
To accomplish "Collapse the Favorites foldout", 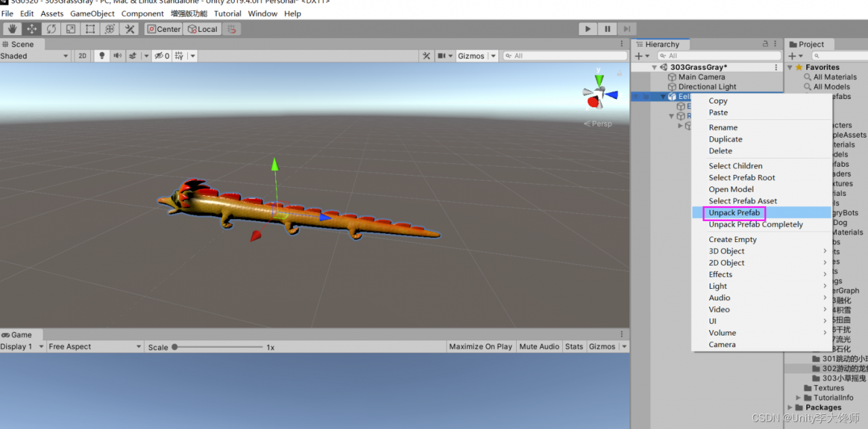I will tap(790, 68).
